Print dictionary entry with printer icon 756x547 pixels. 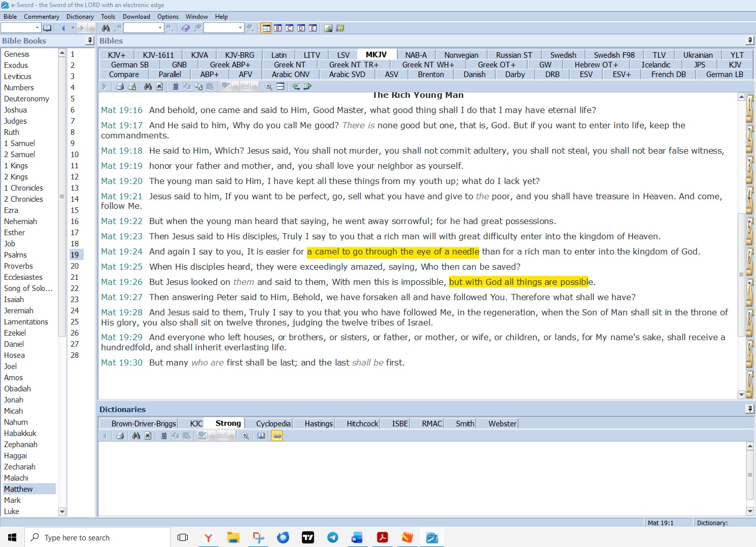click(x=120, y=435)
